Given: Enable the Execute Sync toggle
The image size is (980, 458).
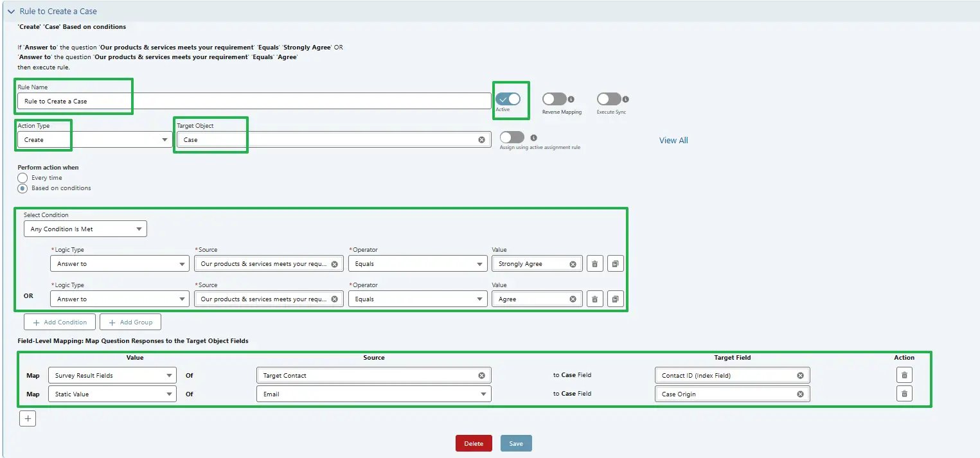Looking at the screenshot, I should point(609,99).
